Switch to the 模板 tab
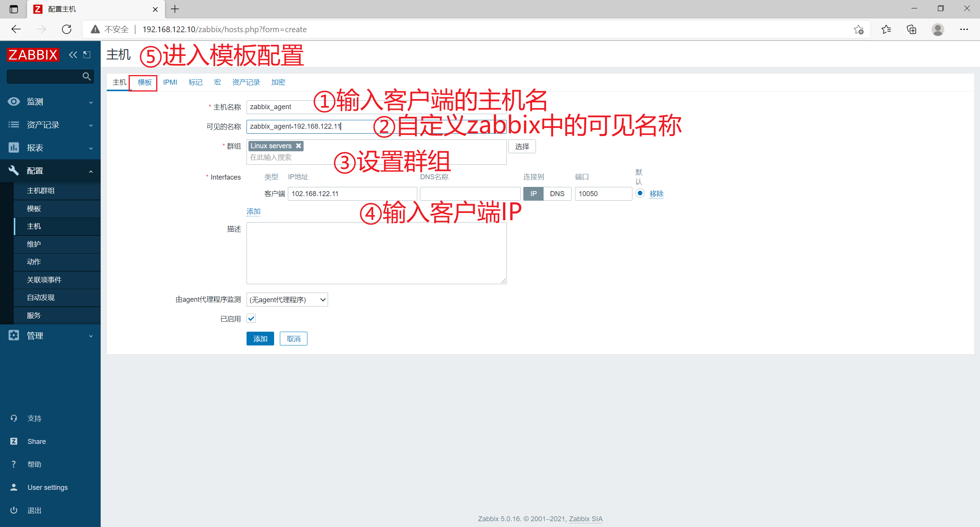The image size is (980, 527). pos(144,82)
